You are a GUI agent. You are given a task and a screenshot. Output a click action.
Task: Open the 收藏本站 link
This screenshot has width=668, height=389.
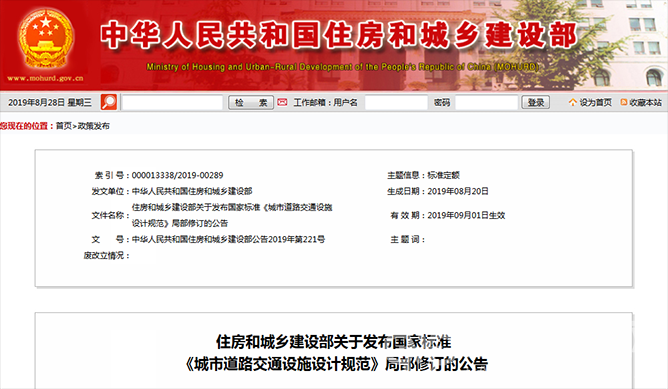645,102
